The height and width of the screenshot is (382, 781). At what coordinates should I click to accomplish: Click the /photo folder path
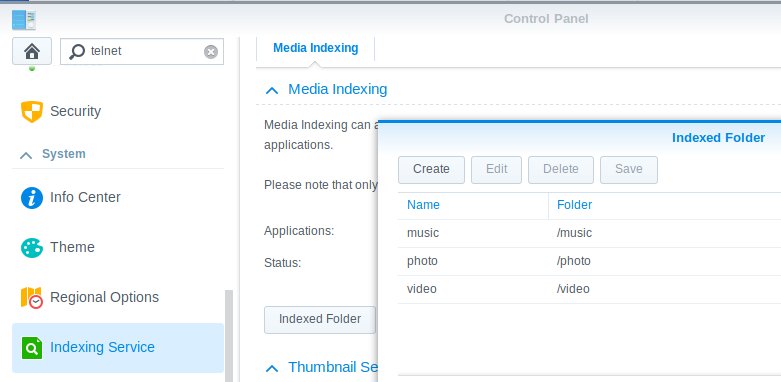pos(573,261)
